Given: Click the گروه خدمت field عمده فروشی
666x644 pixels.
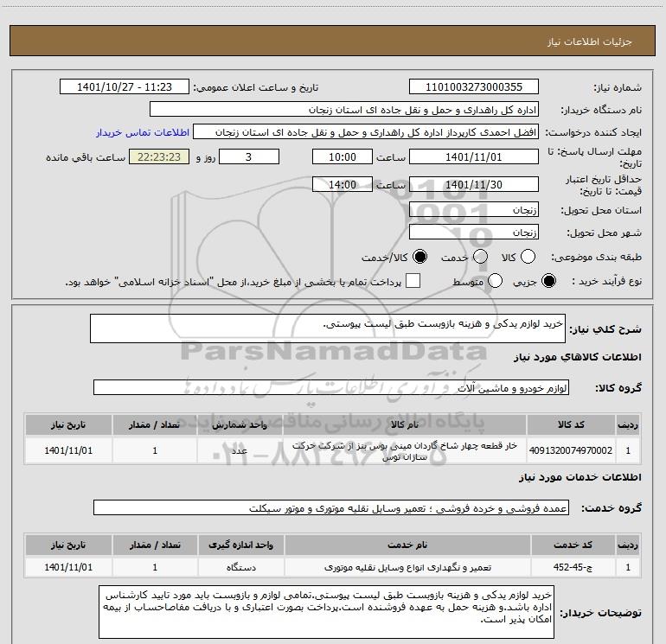Looking at the screenshot, I should click(331, 507).
